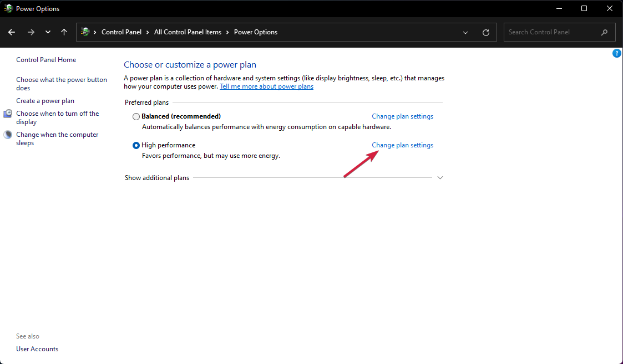Refresh the Power Options page
This screenshot has height=364, width=623.
point(486,32)
